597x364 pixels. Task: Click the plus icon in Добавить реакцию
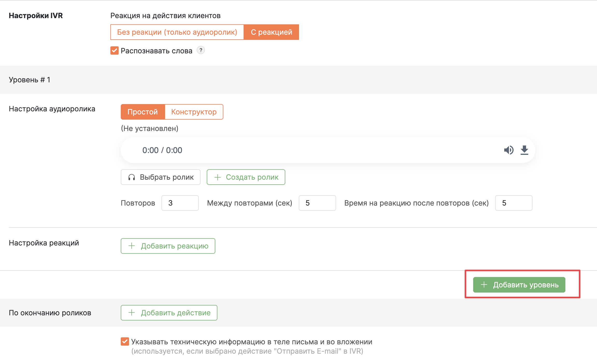pos(132,246)
